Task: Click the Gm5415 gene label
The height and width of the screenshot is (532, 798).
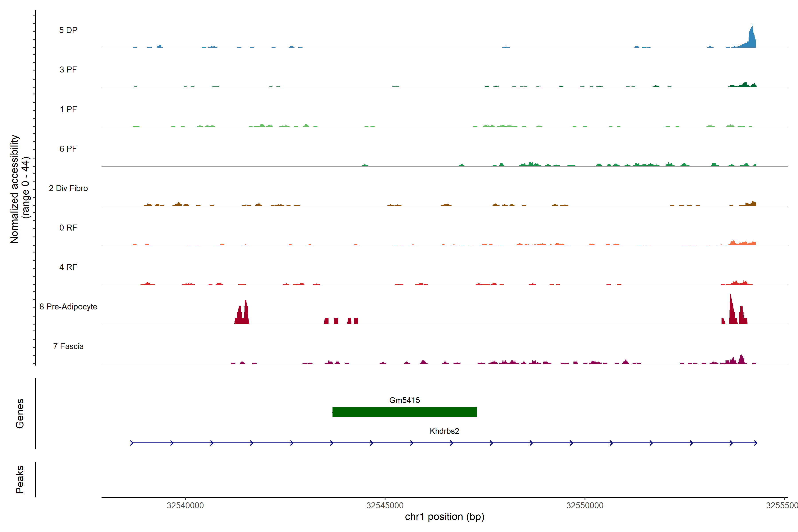Action: [404, 400]
